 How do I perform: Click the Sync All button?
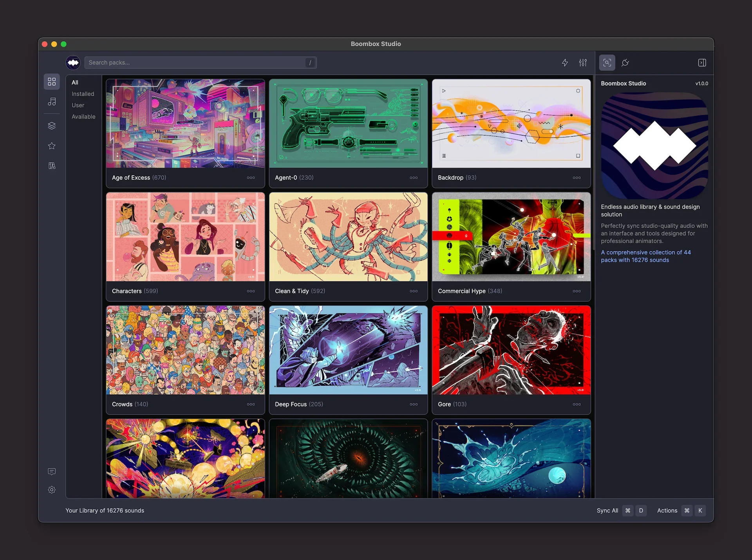pos(607,510)
